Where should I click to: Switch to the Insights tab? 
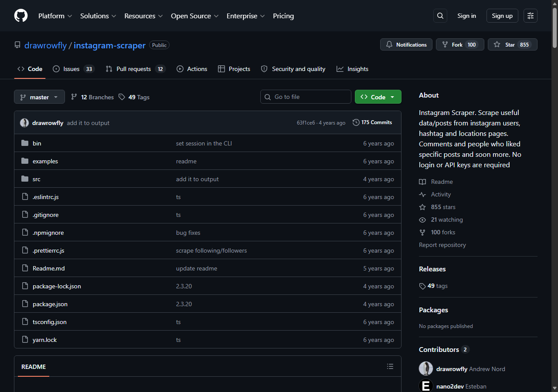coord(352,69)
